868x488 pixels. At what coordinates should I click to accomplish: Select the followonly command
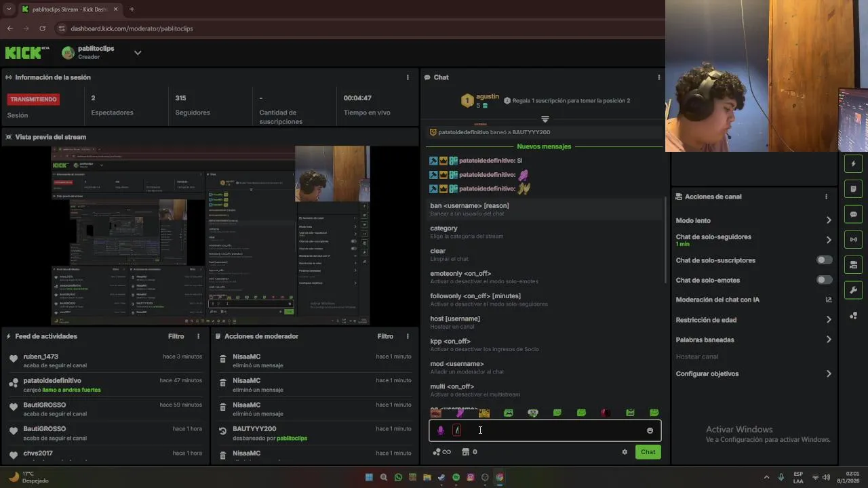544,300
